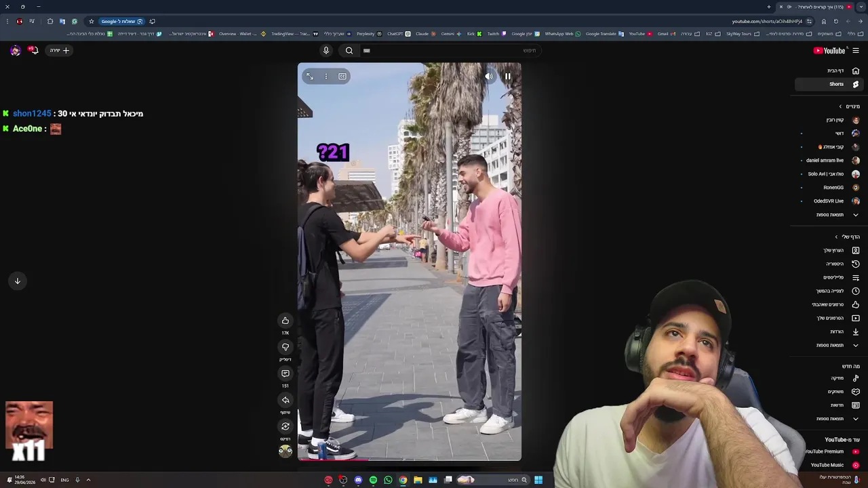Open the Twitch bookmark
The height and width of the screenshot is (488, 868).
coord(496,33)
